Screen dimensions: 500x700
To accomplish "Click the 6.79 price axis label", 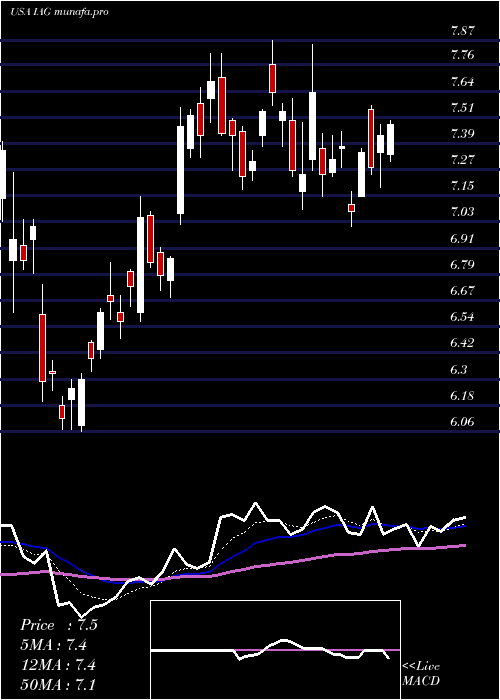I will coord(463,265).
